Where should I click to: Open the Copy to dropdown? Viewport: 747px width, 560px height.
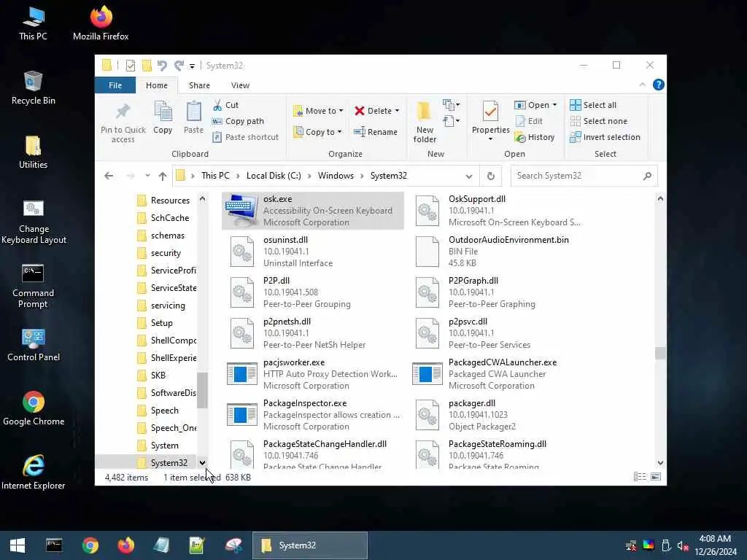coord(318,132)
